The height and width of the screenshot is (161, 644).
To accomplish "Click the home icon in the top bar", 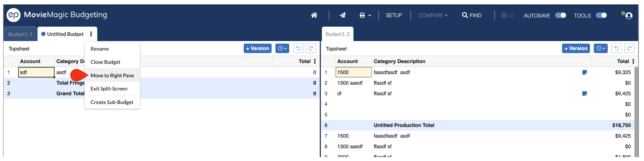I will 314,15.
